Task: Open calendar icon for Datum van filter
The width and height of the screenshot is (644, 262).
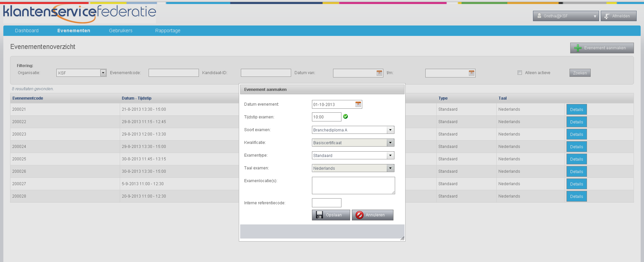Action: click(x=379, y=73)
